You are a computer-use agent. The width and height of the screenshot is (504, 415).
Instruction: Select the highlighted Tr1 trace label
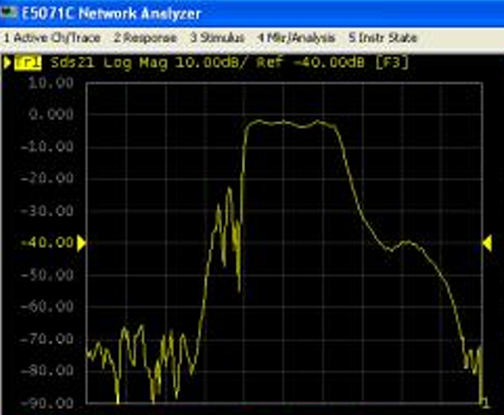coord(28,63)
